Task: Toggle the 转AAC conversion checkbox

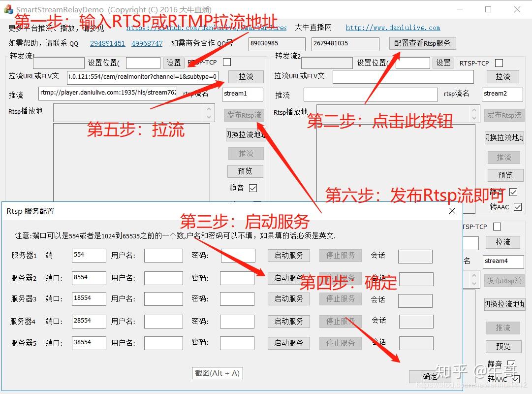Action: 518,207
